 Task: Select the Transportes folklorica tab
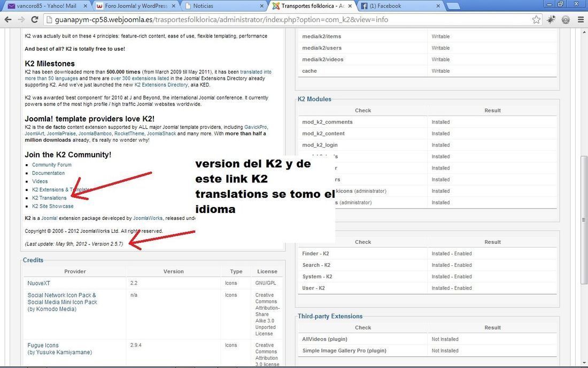pyautogui.click(x=312, y=6)
